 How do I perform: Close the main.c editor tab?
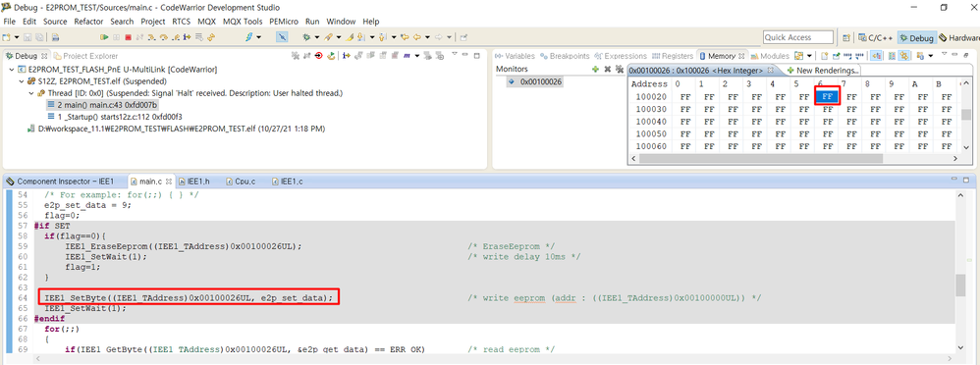click(x=168, y=182)
